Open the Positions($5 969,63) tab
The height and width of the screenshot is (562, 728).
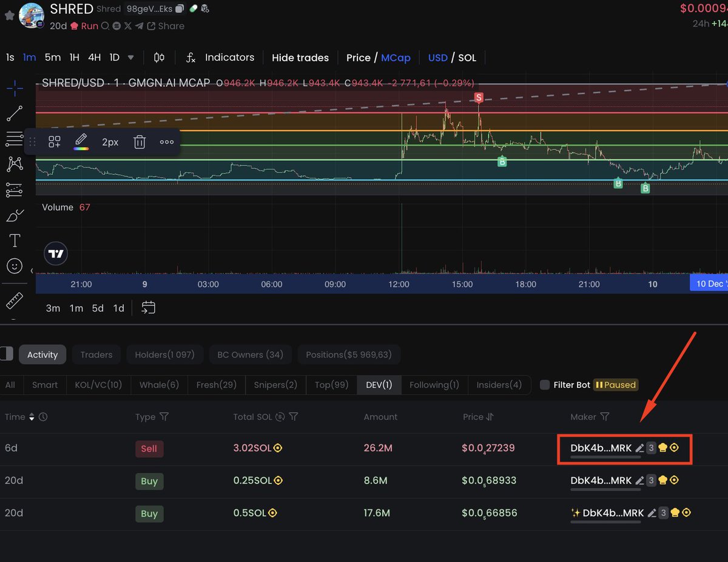coord(349,354)
